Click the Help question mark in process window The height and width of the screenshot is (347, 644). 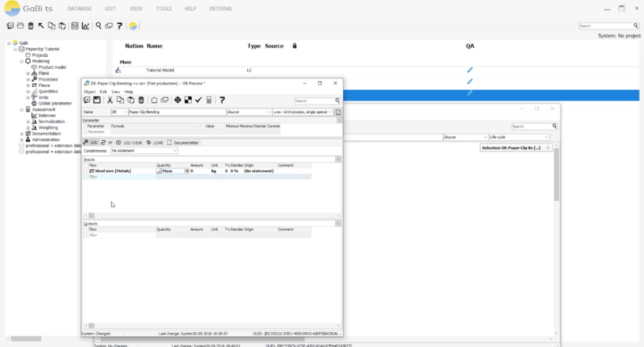point(222,100)
